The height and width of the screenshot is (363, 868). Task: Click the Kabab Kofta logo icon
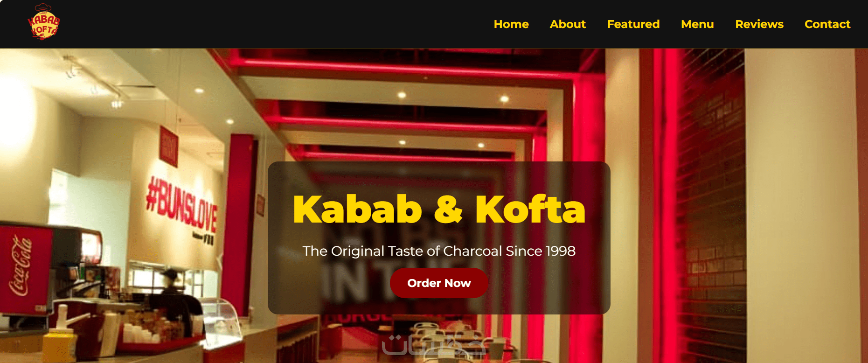point(44,22)
